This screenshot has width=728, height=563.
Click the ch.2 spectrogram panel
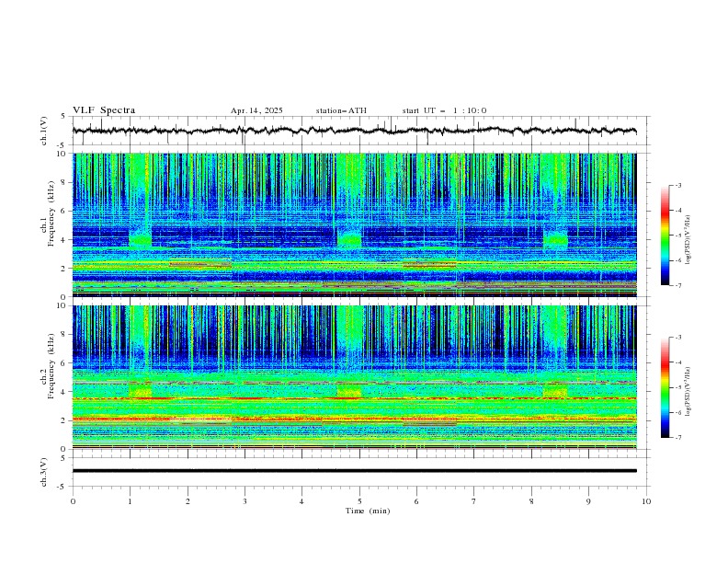click(x=354, y=377)
